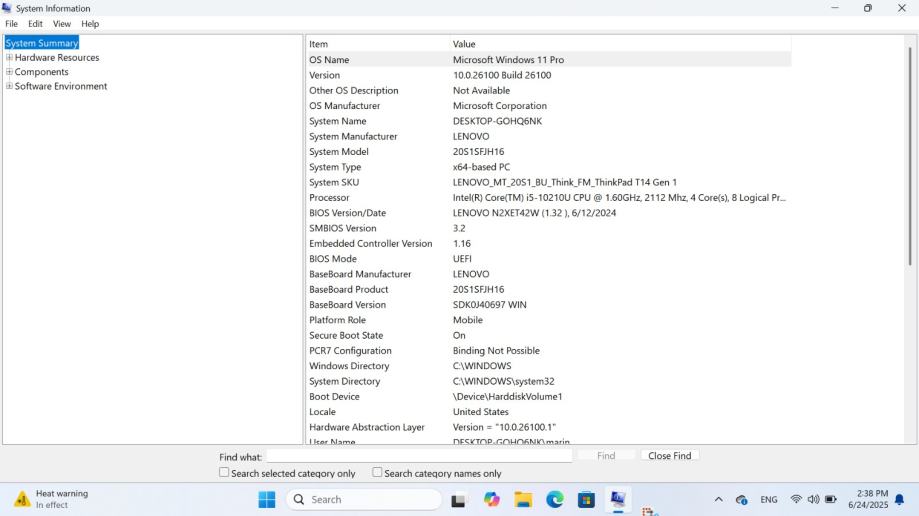Open the volume speaker icon
Image resolution: width=919 pixels, height=516 pixels.
coord(814,500)
